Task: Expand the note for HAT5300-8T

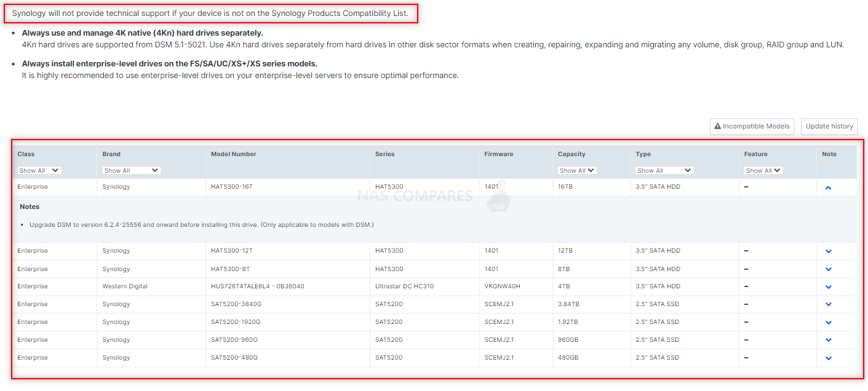Action: (828, 269)
